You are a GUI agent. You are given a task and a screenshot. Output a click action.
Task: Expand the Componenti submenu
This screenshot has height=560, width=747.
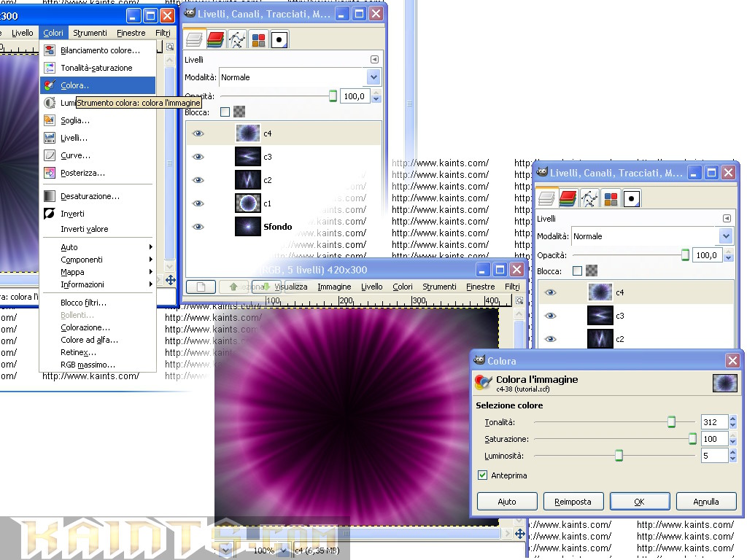coord(98,260)
